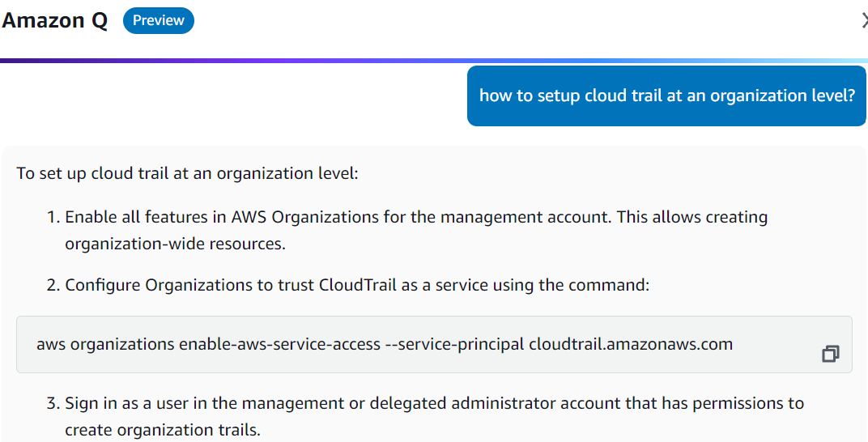Image resolution: width=868 pixels, height=442 pixels.
Task: Click the enable-aws-service-access word in the code block
Action: point(280,344)
